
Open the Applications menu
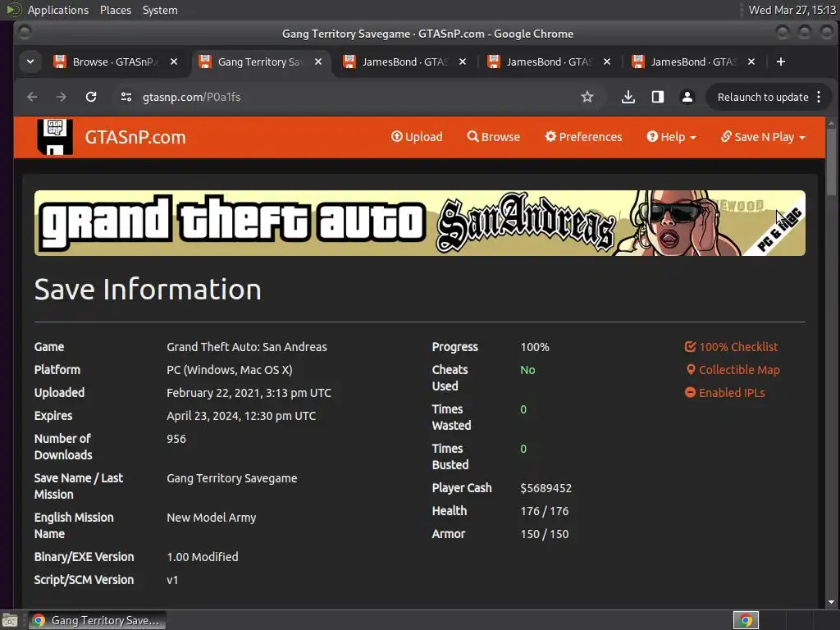58,10
